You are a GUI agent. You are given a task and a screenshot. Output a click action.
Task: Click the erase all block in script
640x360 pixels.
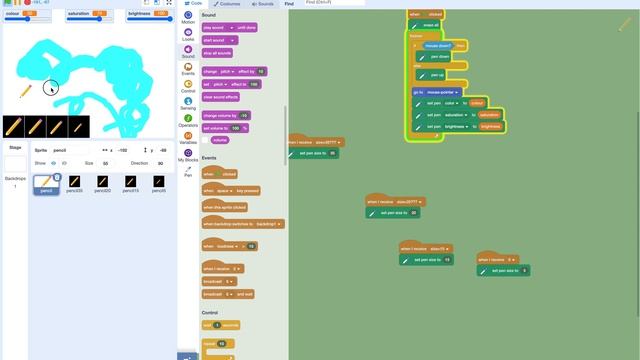(424, 25)
